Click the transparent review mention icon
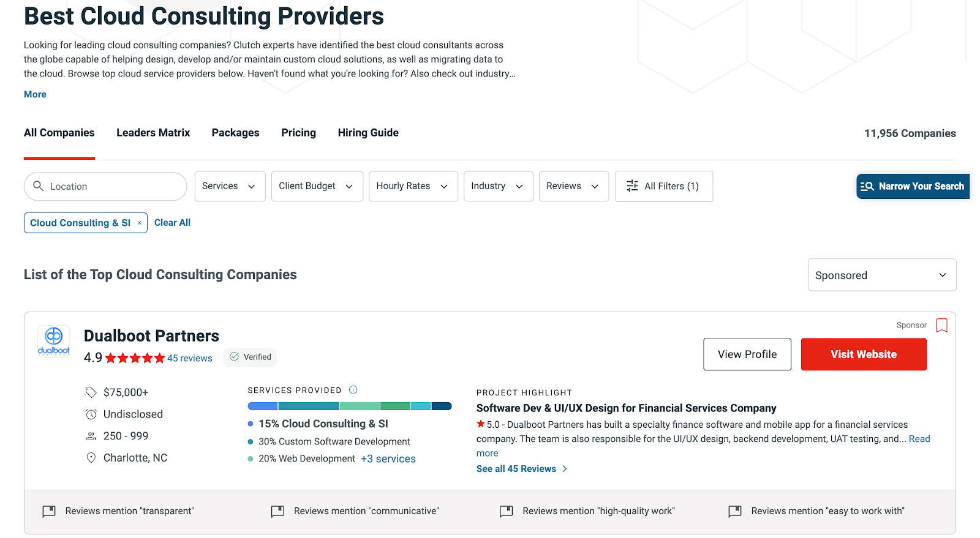The width and height of the screenshot is (980, 538). coord(49,511)
